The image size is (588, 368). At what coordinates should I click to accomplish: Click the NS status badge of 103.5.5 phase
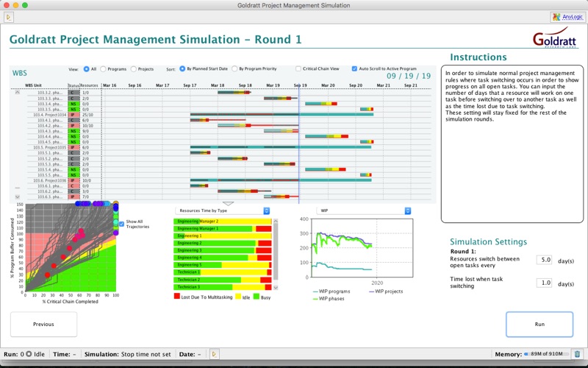pyautogui.click(x=73, y=175)
